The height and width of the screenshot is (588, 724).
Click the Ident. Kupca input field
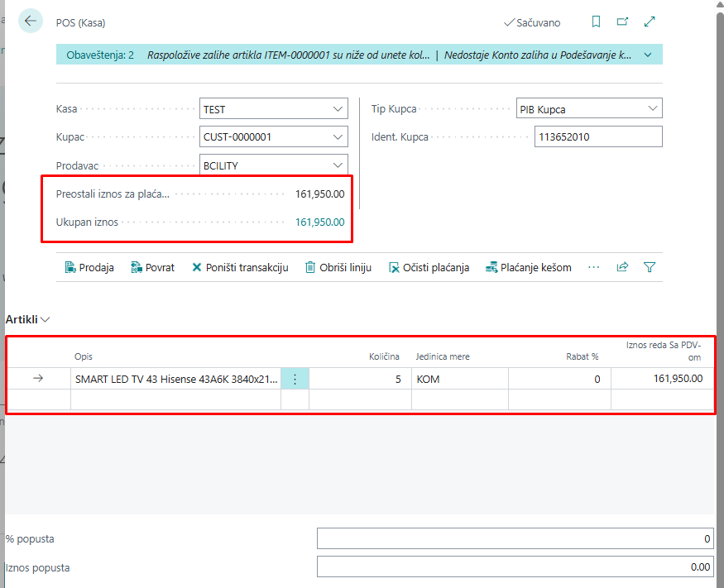click(598, 137)
